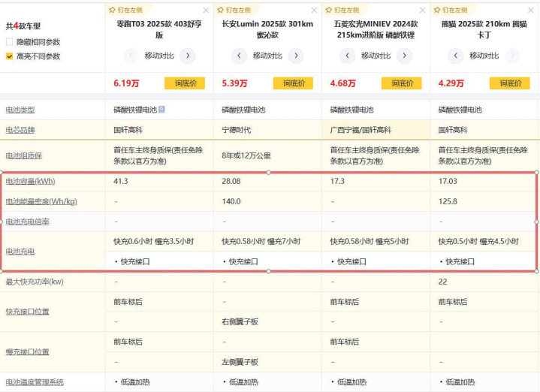540x392 pixels.
Task: Open 快充接口位置 parameter link
Action: [27, 312]
